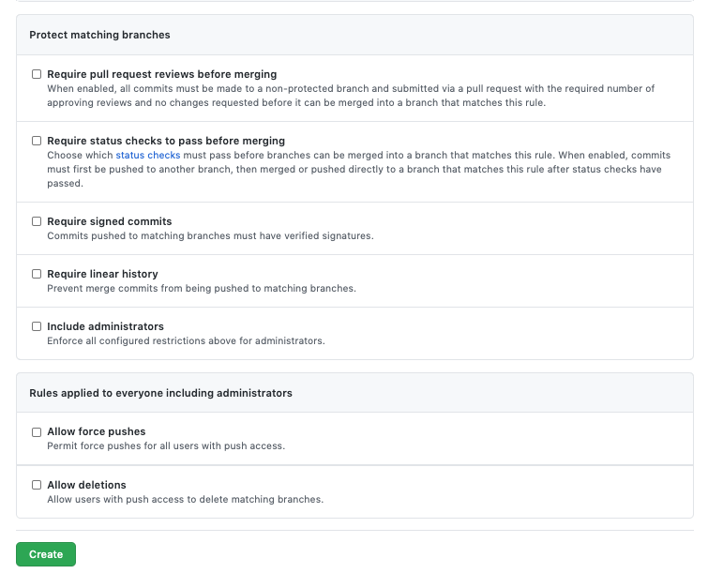
Task: Click Rules applied to everyone heading
Action: (160, 393)
